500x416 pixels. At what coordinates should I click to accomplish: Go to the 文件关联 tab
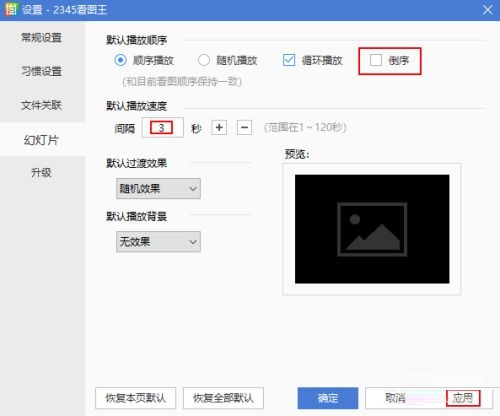click(x=42, y=105)
